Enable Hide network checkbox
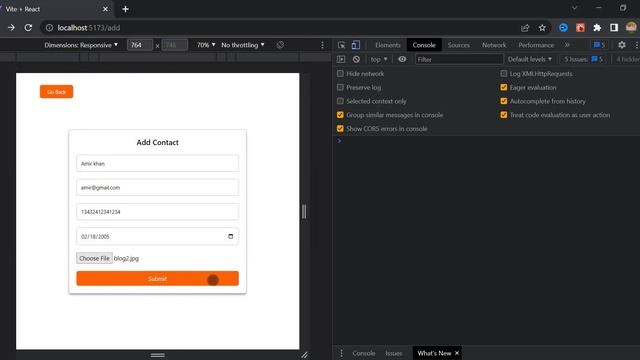The image size is (640, 360). [340, 73]
